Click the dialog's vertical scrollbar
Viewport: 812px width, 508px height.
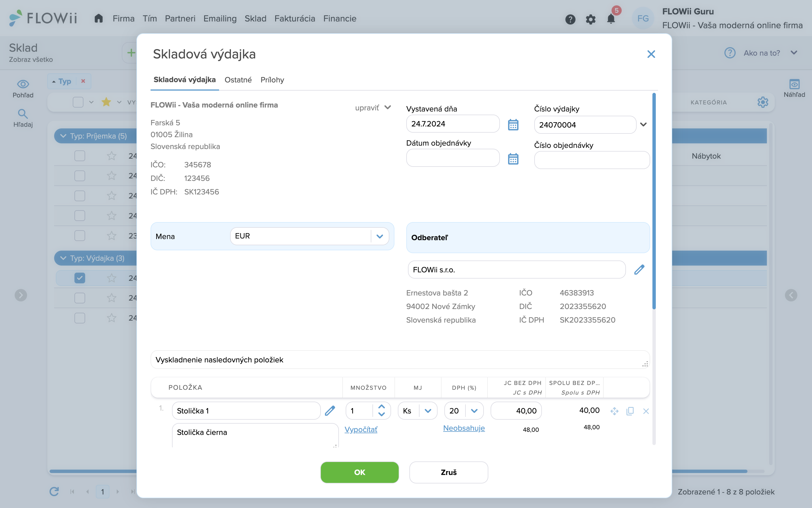click(x=654, y=201)
